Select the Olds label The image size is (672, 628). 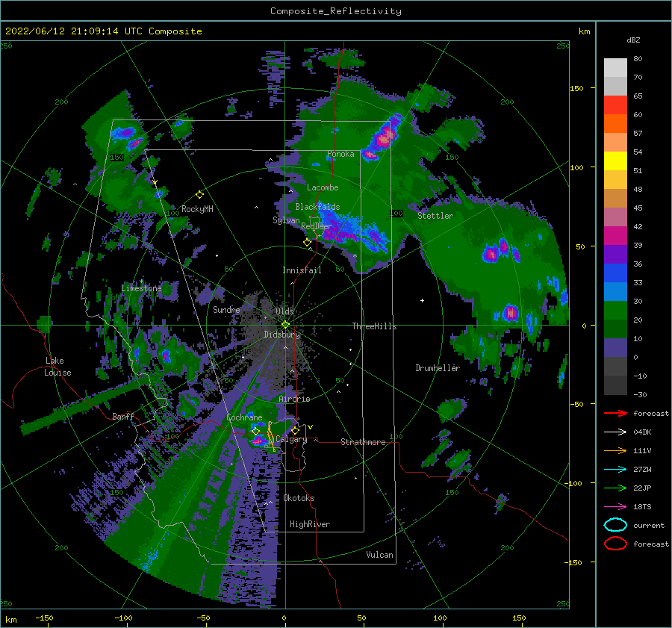tap(284, 311)
